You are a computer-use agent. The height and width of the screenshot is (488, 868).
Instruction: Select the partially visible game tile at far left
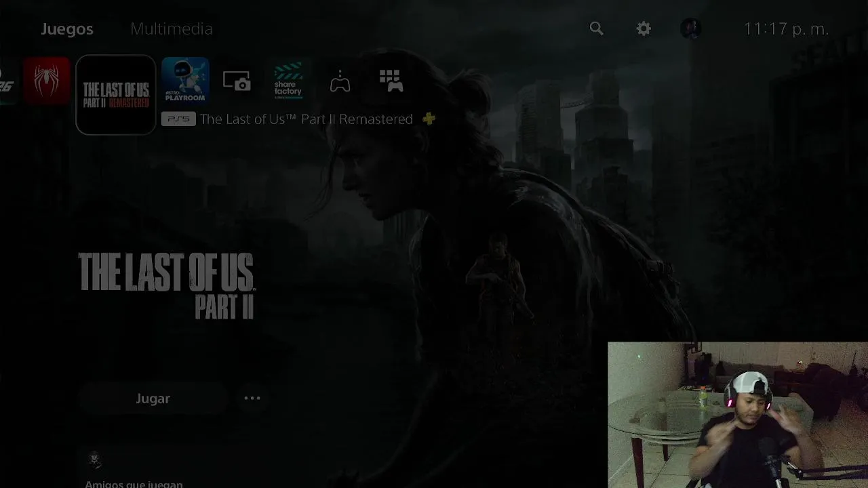click(8, 81)
